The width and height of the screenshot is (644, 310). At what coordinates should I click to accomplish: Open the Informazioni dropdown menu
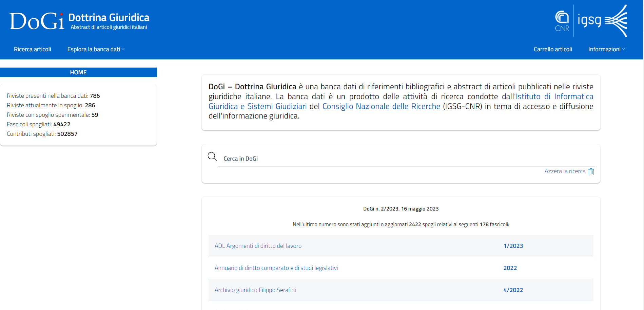pyautogui.click(x=606, y=49)
